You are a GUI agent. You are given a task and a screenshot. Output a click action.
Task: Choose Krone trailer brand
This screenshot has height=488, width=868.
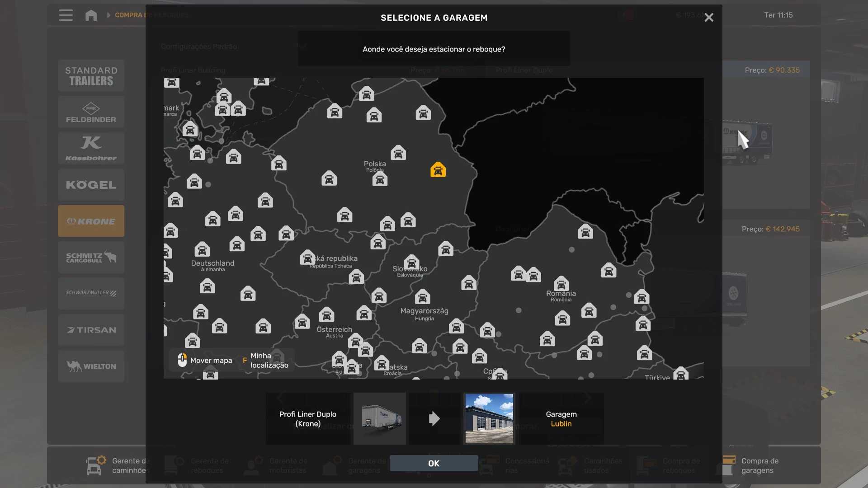(x=91, y=221)
